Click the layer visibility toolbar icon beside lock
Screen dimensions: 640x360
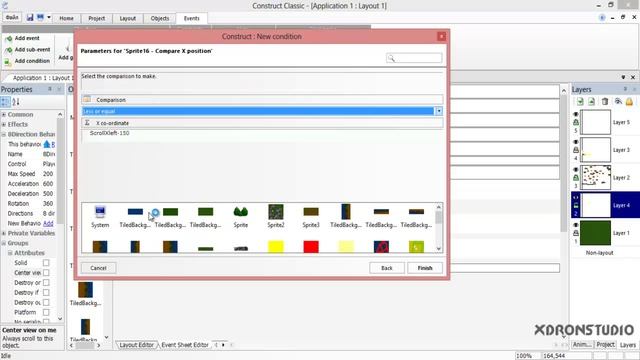[x=618, y=102]
